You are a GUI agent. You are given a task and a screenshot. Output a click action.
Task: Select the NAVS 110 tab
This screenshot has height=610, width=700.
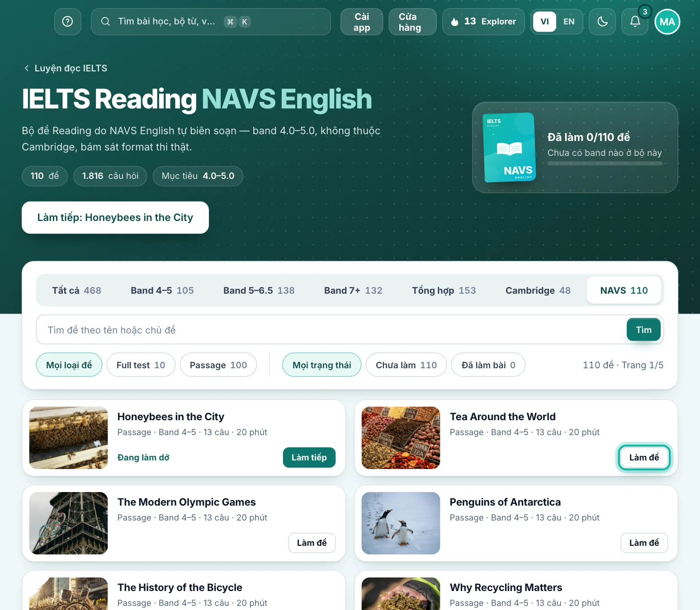click(x=624, y=290)
